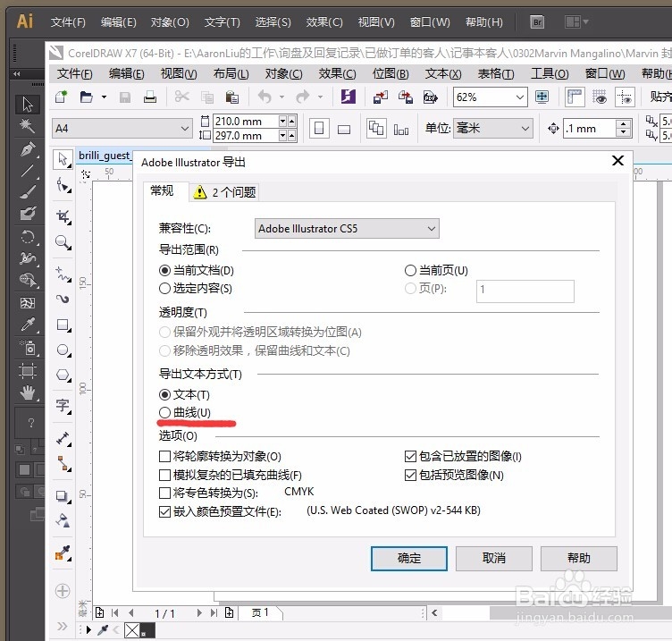Click the 帮助 button
Screen dimensions: 672x641
tap(578, 558)
